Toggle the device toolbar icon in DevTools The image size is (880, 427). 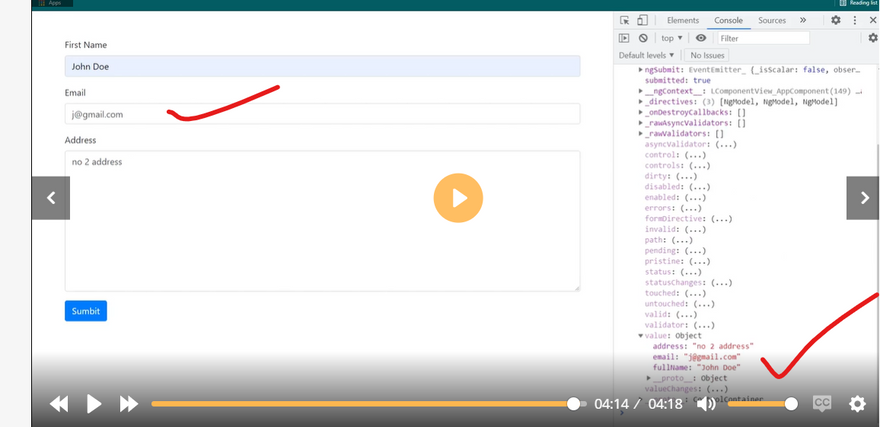[643, 20]
